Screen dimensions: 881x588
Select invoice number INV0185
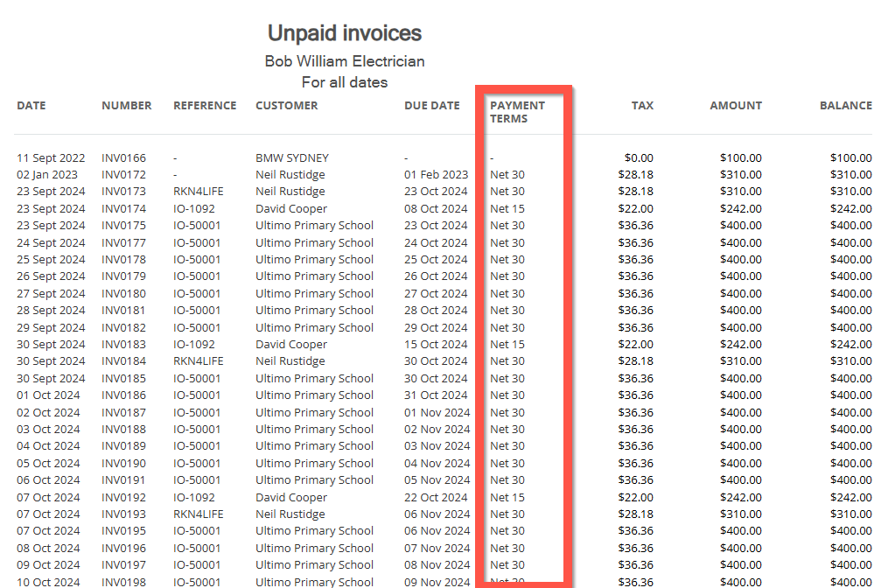(123, 378)
